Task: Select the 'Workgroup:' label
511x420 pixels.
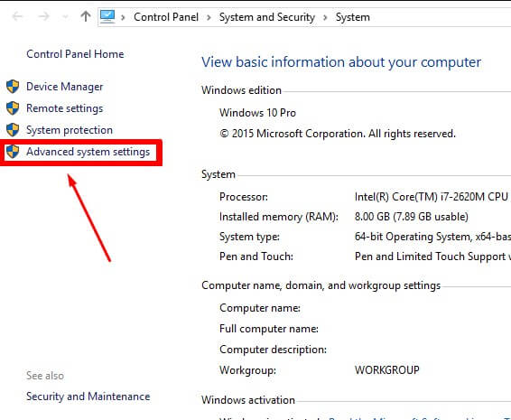Action: pyautogui.click(x=247, y=370)
